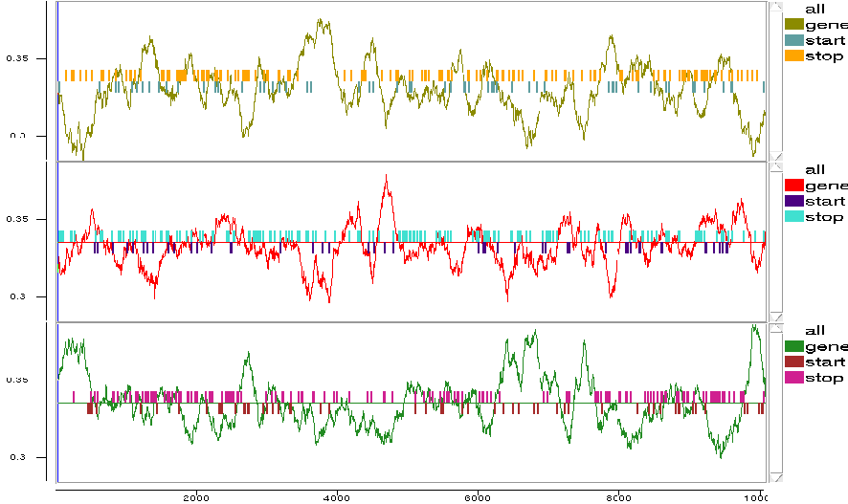Screen dimensions: 848x504
Task: Click the middle panel vertical scrollbar track
Action: click(x=776, y=241)
